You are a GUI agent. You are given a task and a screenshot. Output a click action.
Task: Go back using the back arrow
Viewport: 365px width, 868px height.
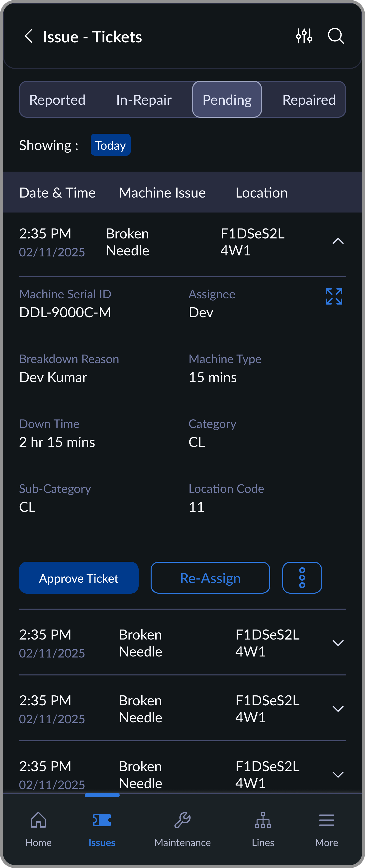(29, 36)
